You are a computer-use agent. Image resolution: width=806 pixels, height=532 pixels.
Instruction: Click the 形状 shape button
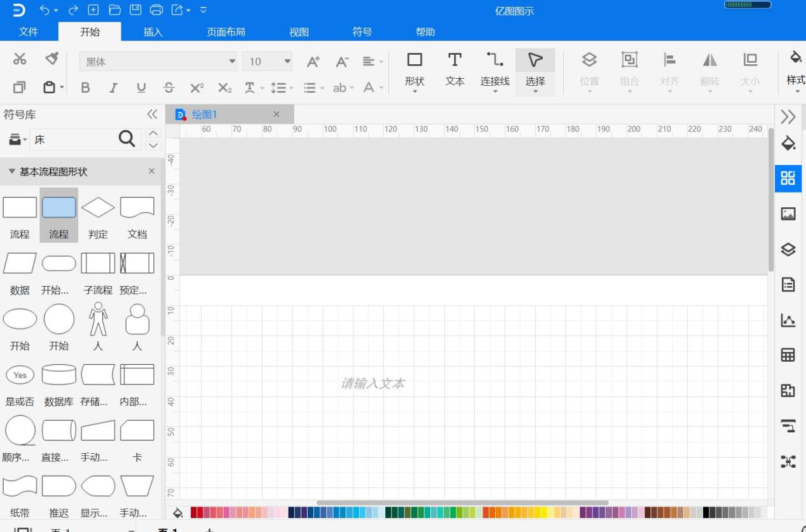click(414, 69)
